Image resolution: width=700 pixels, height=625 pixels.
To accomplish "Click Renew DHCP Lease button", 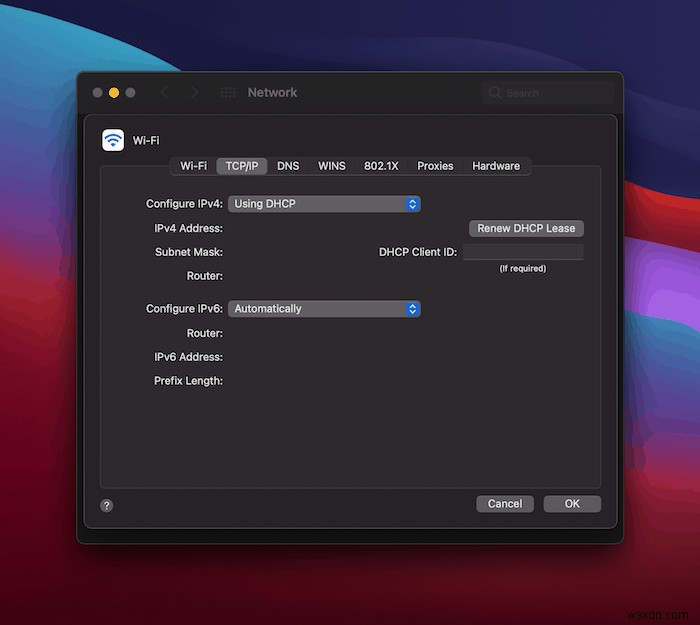I will [x=526, y=229].
